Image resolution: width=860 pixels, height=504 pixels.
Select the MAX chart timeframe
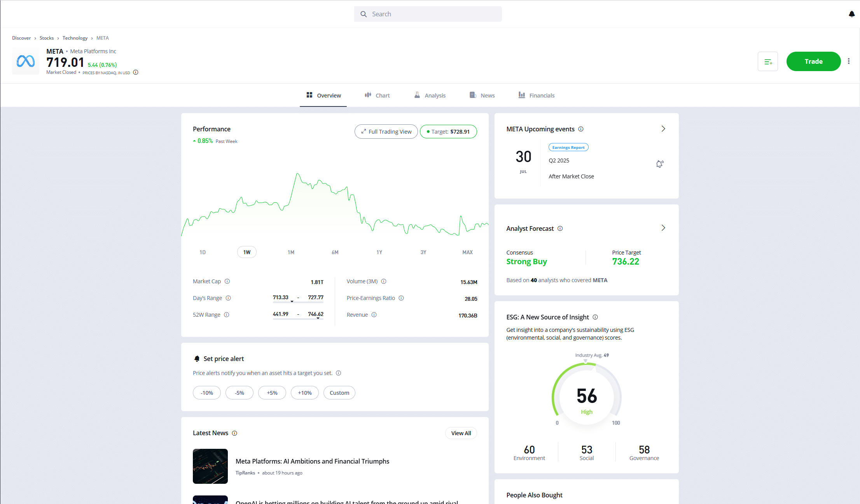[468, 252]
